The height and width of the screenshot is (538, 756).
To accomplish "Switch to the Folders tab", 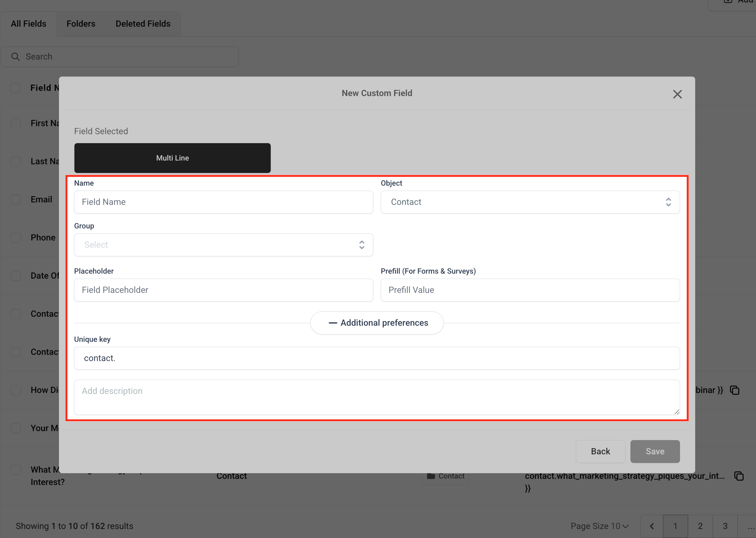I will click(x=81, y=24).
